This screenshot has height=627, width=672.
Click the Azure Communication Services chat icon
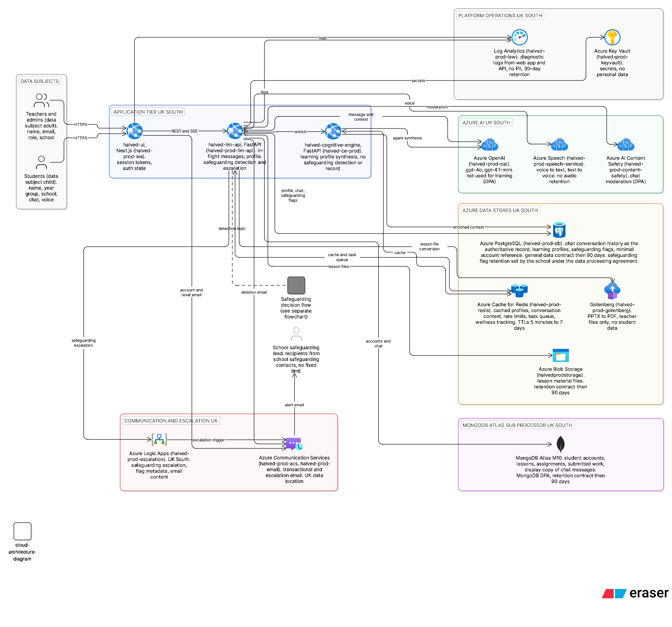pyautogui.click(x=295, y=444)
